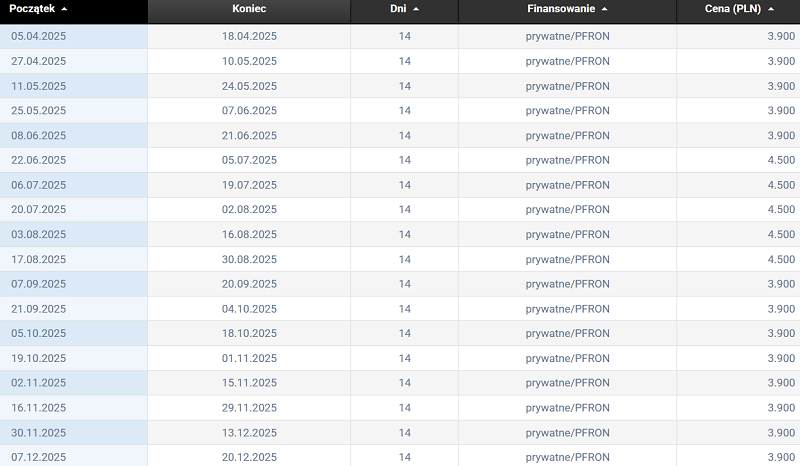
Task: Click price 3.900 in 11.05.2025 row
Action: click(x=781, y=86)
